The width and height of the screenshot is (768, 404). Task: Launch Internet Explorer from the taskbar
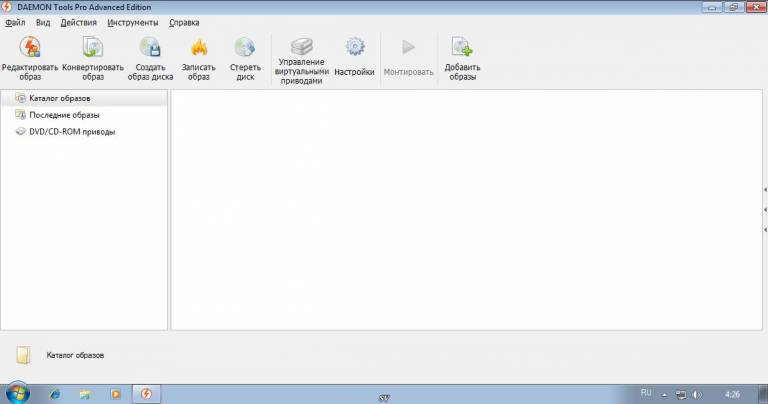coord(55,394)
